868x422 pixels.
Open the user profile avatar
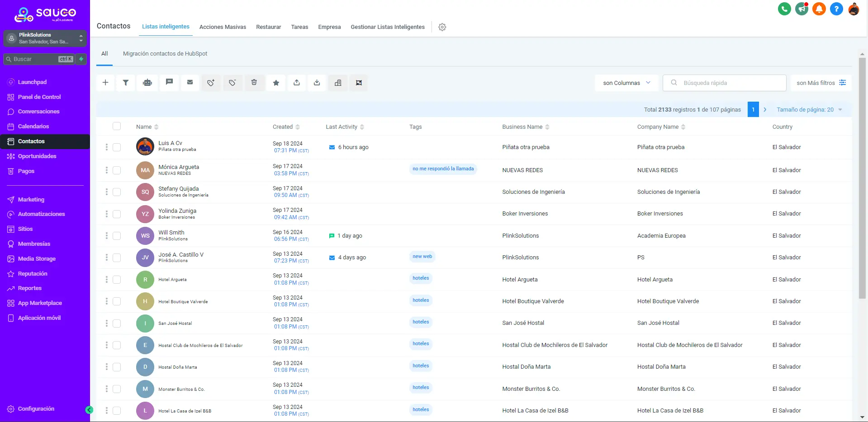[x=854, y=9]
